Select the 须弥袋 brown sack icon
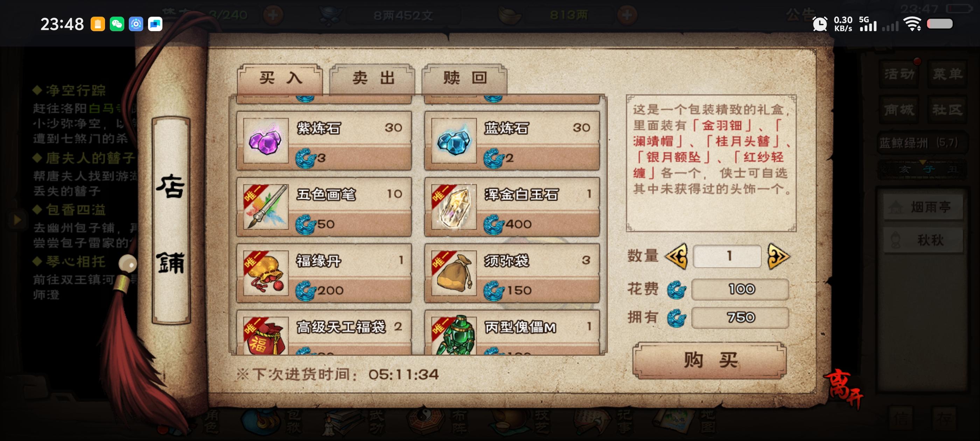Screen dimensions: 980x441 click(454, 273)
